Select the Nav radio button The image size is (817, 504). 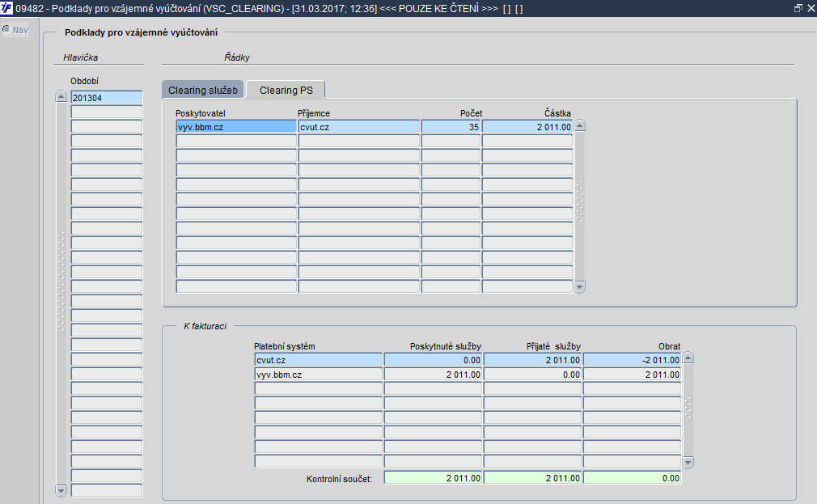pos(6,29)
